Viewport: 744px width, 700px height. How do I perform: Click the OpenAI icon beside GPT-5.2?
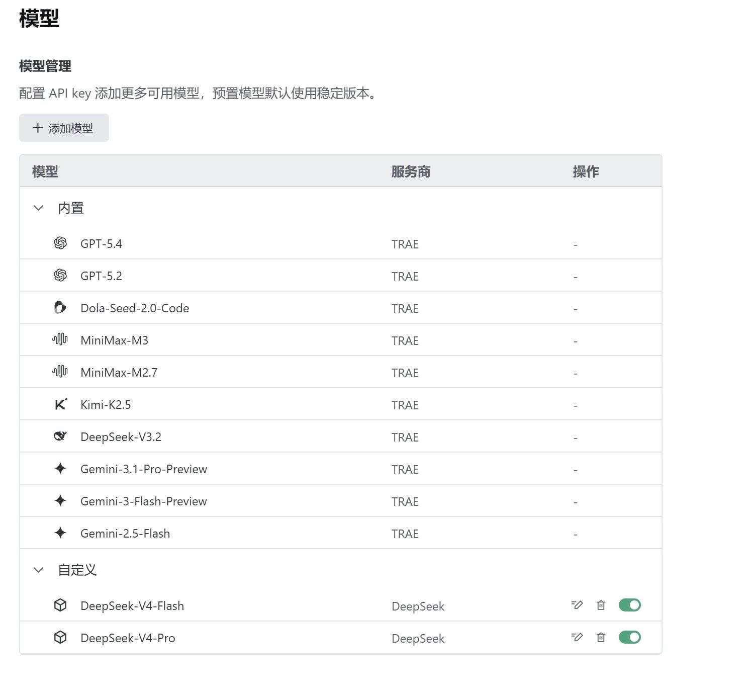(x=60, y=276)
